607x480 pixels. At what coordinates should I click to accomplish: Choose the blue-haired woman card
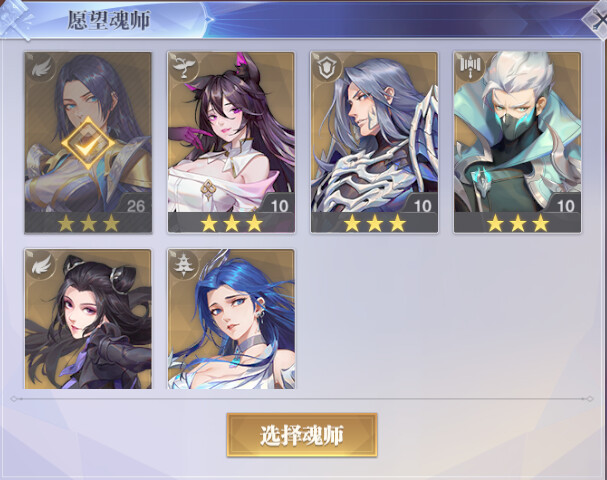[x=231, y=319]
